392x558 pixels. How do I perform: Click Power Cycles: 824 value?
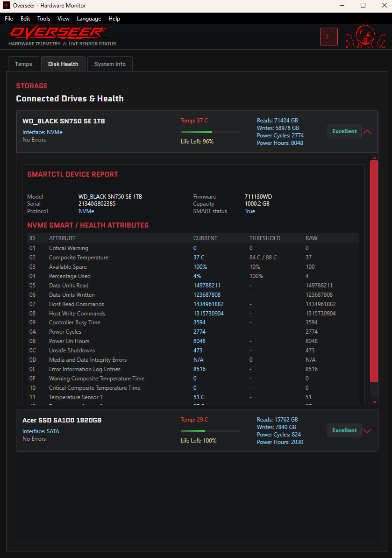[279, 434]
